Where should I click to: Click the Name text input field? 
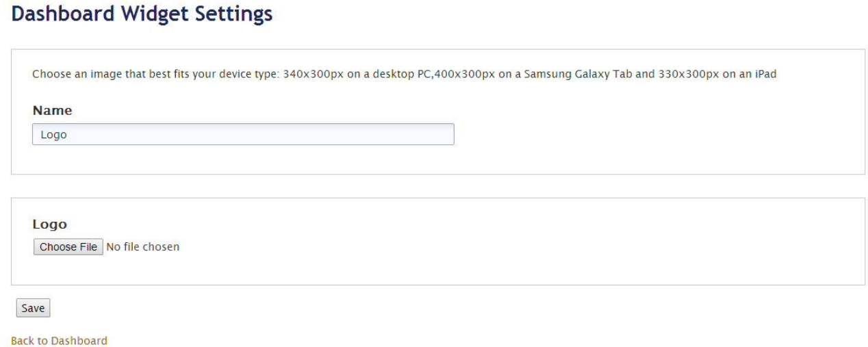click(x=243, y=134)
